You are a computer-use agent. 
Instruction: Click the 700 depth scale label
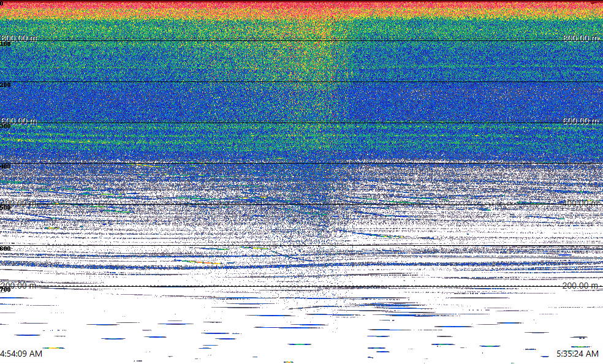(x=6, y=289)
